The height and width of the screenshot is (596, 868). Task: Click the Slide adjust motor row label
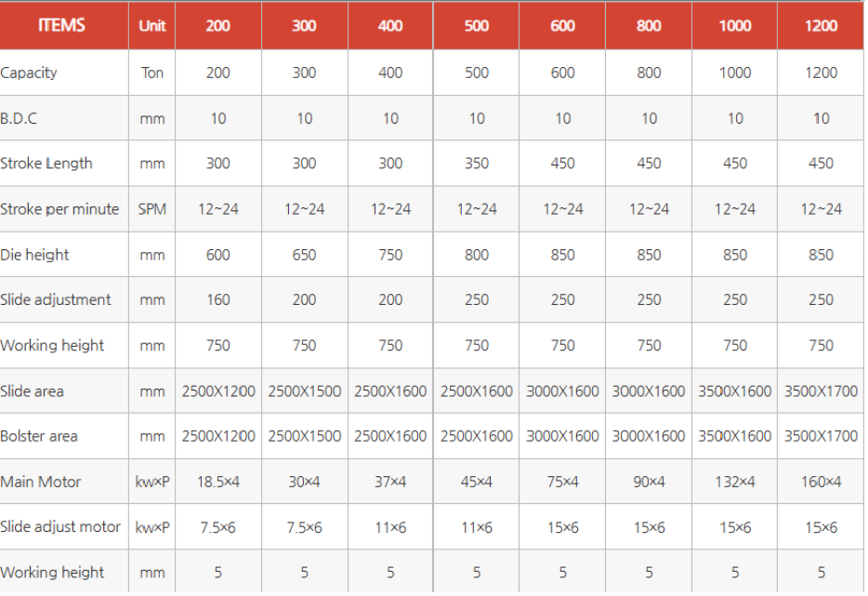tap(60, 526)
